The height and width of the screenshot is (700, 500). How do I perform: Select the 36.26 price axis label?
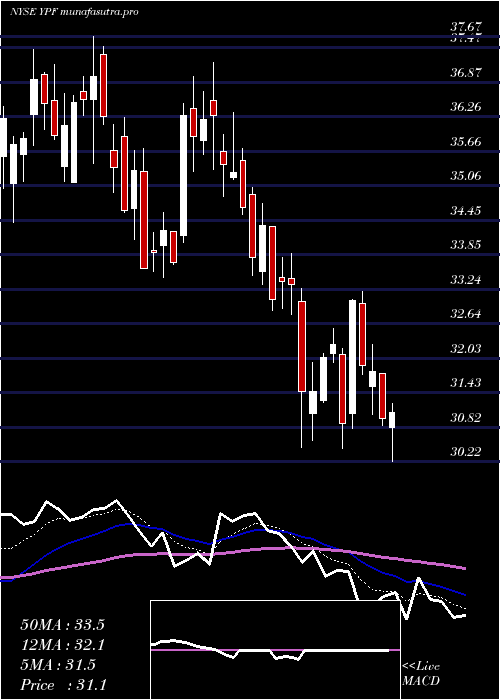click(x=467, y=107)
